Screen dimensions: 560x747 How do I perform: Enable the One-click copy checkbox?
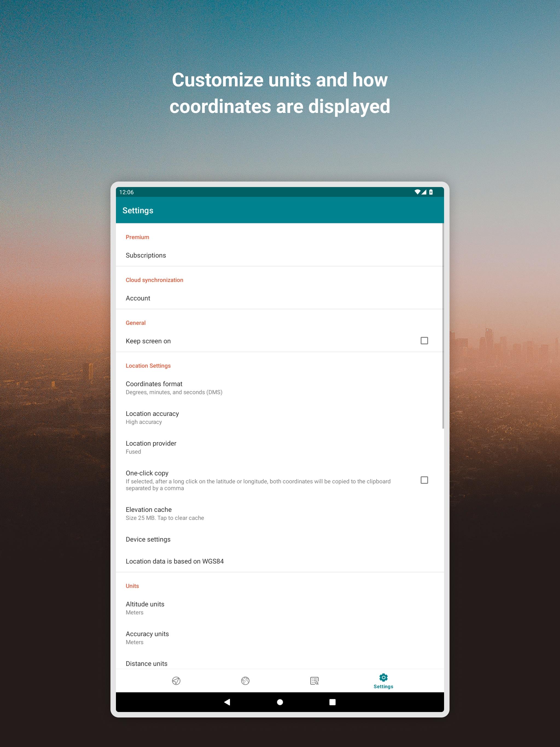point(424,480)
